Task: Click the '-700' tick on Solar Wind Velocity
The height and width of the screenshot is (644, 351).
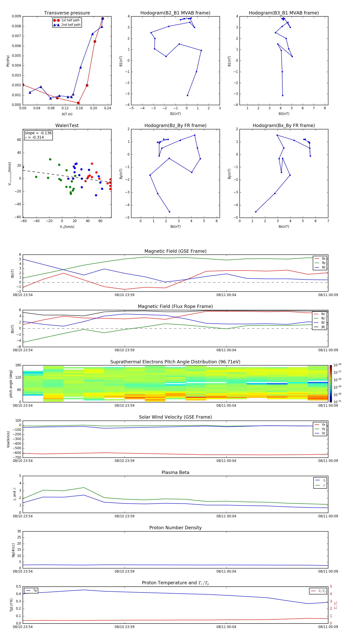Action: coord(17,457)
